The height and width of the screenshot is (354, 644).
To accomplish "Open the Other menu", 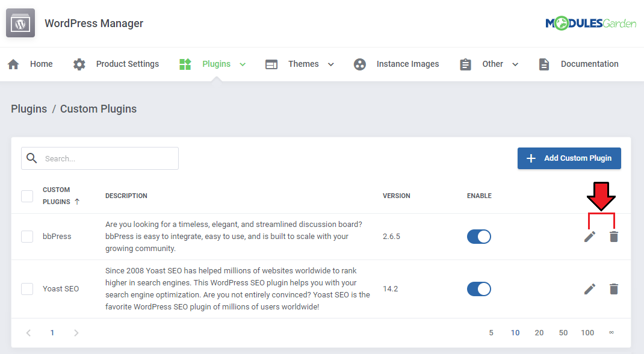I will pos(492,64).
